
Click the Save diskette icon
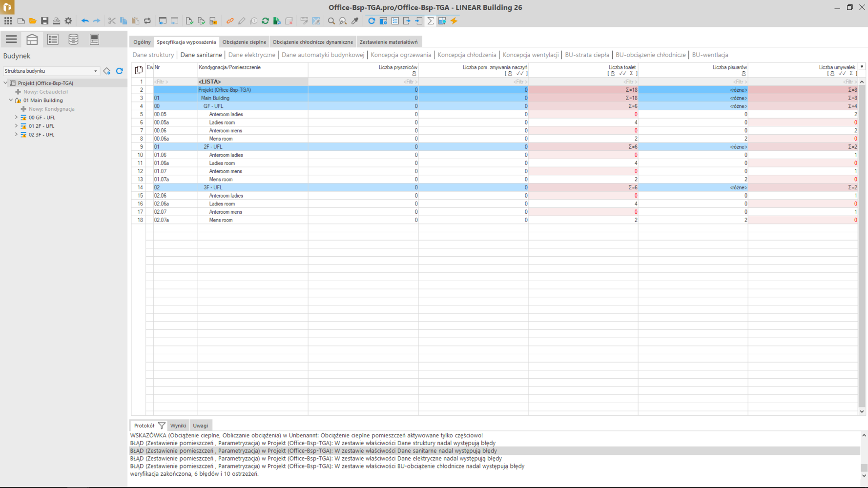click(x=44, y=21)
